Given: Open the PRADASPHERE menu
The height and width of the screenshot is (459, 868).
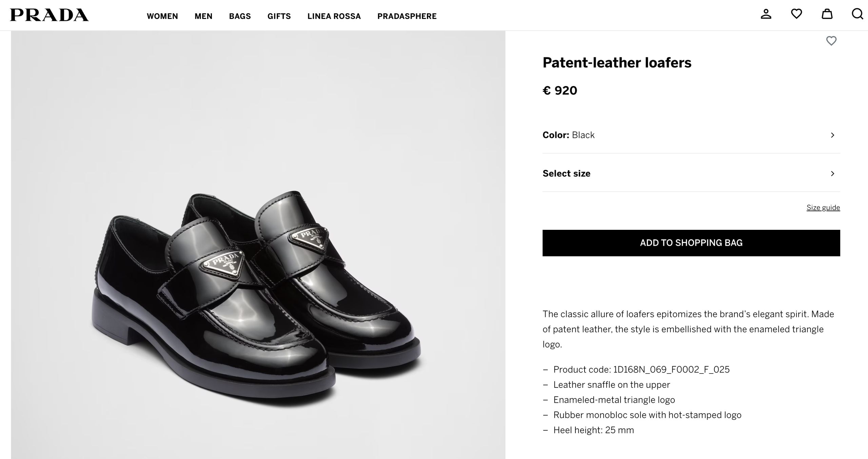Looking at the screenshot, I should tap(407, 16).
